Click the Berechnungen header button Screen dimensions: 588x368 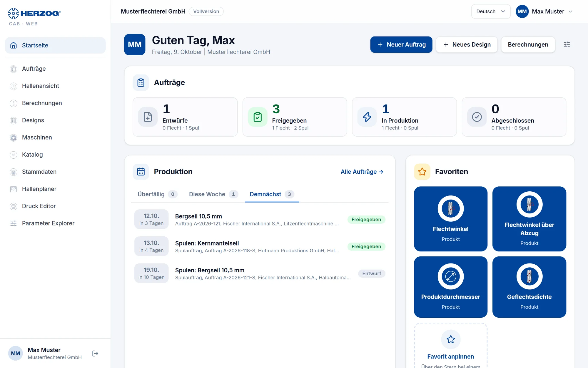(528, 44)
